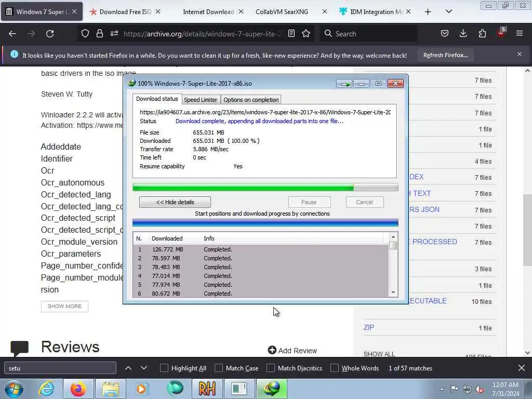
Task: Open Speed Limiter tab in IDM dialog
Action: tap(201, 100)
